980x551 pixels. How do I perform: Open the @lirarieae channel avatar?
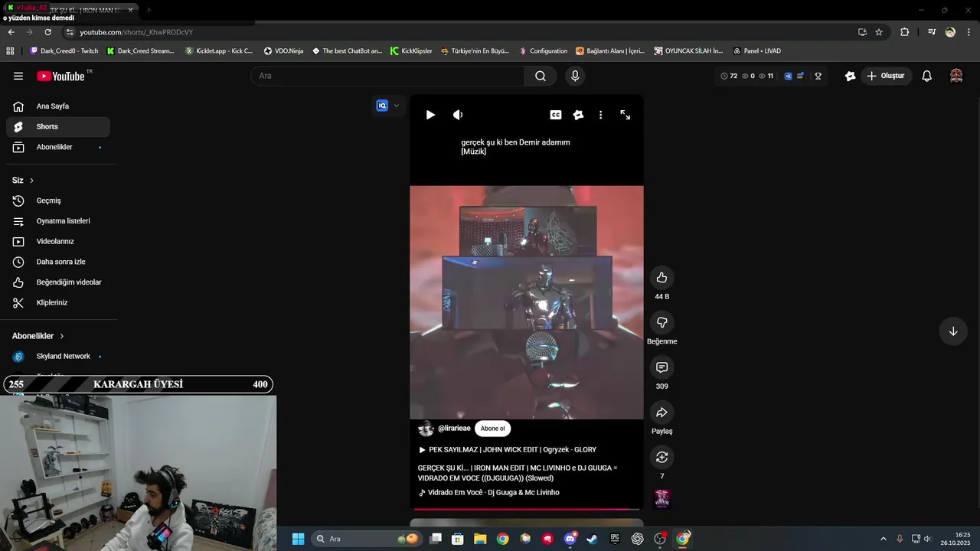point(426,429)
